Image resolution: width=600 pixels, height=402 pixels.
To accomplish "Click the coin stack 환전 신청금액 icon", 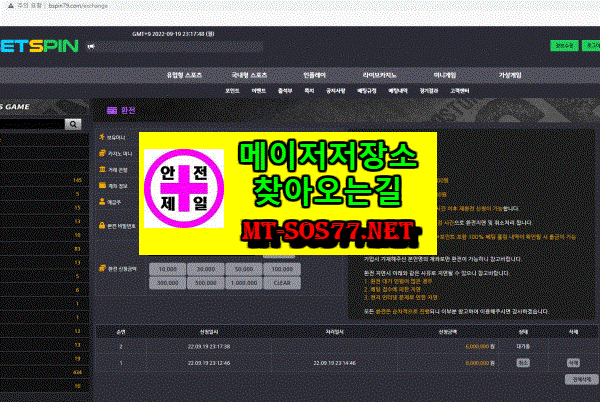I will (102, 269).
